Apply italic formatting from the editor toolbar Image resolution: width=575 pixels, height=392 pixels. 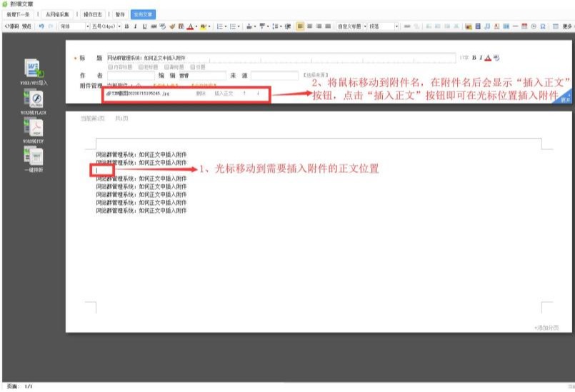tap(135, 26)
